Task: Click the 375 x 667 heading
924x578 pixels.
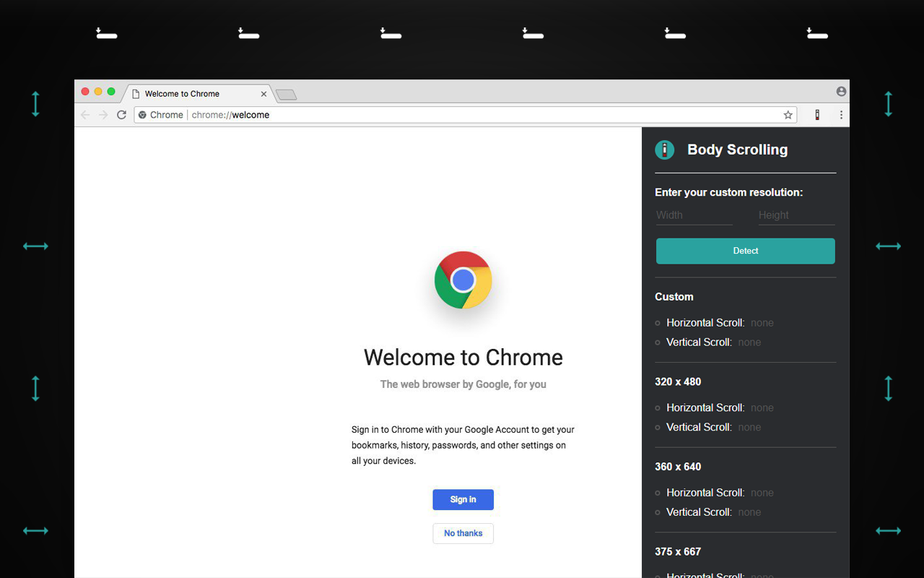Action: click(x=678, y=551)
